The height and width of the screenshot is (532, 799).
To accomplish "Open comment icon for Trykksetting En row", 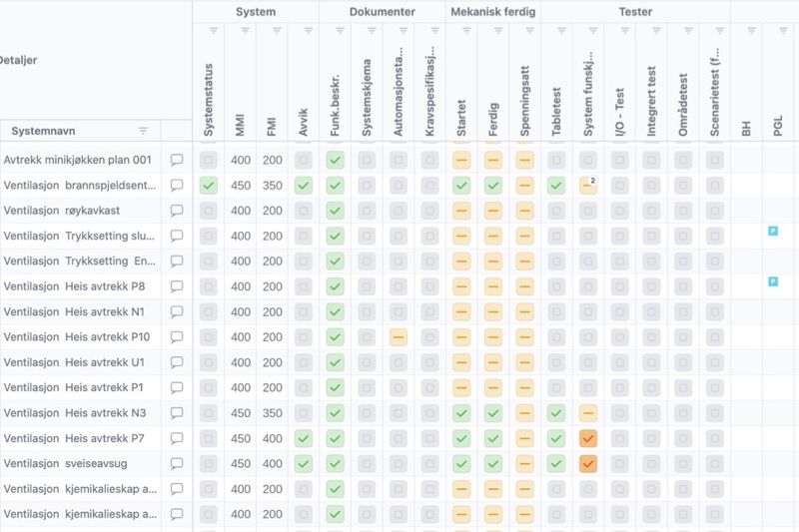I will (177, 262).
